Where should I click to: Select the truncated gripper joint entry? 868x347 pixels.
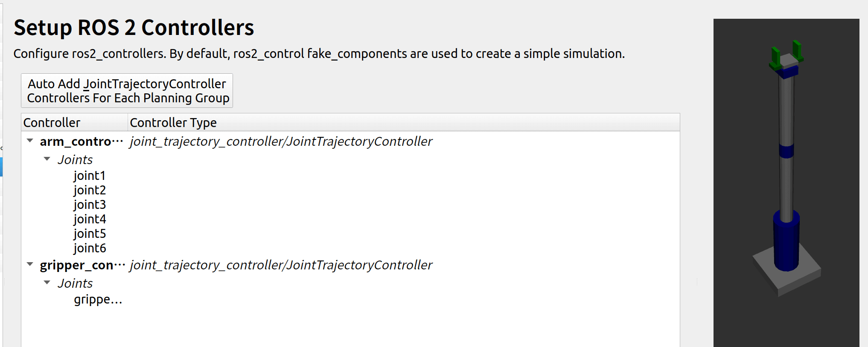[x=98, y=299]
